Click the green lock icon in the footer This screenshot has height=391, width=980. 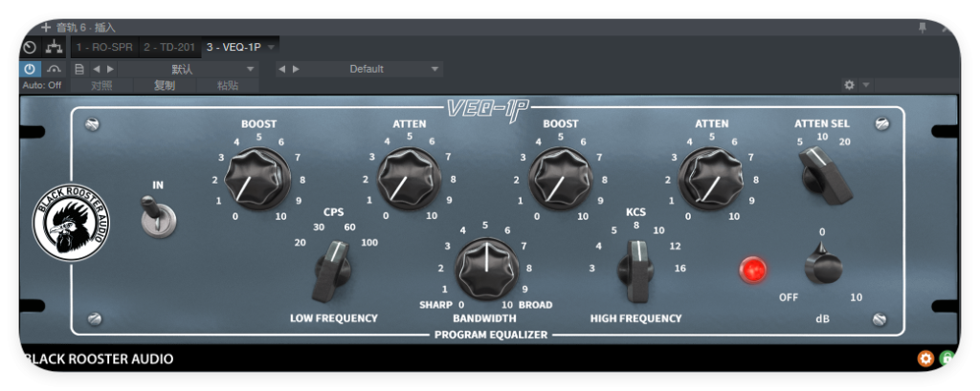pyautogui.click(x=947, y=358)
